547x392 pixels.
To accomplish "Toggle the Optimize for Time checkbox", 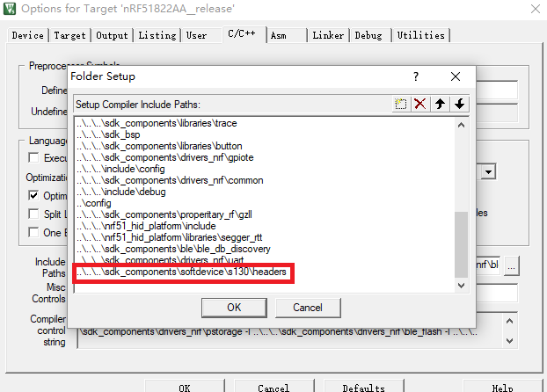I will (x=33, y=195).
